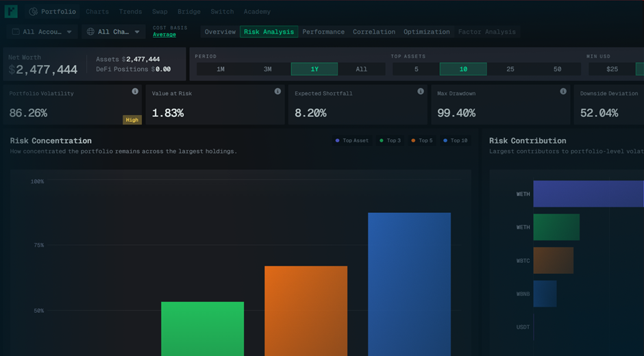Set period to All
Screen dimensions: 644x356
362,69
